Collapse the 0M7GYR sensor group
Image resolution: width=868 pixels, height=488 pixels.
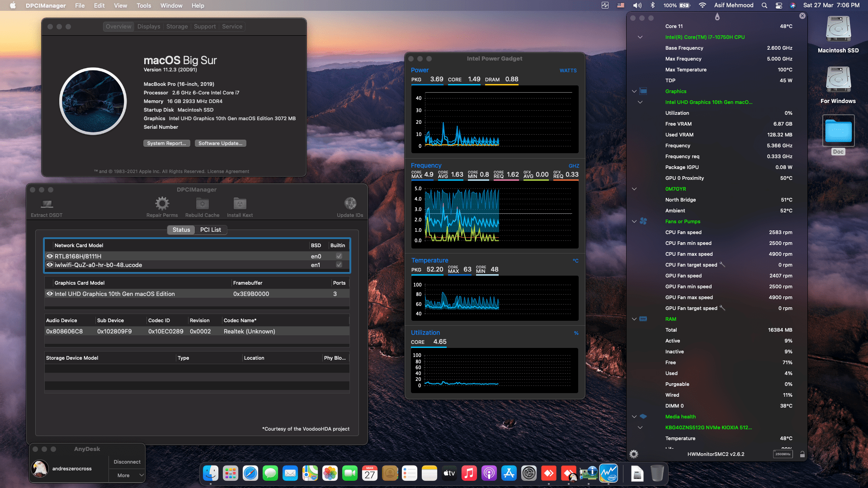[x=634, y=189]
